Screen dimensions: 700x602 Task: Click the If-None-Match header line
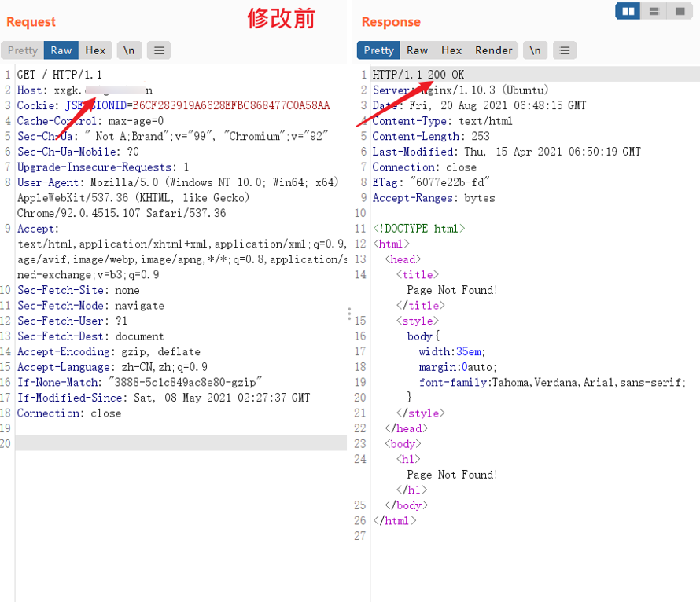click(x=139, y=382)
